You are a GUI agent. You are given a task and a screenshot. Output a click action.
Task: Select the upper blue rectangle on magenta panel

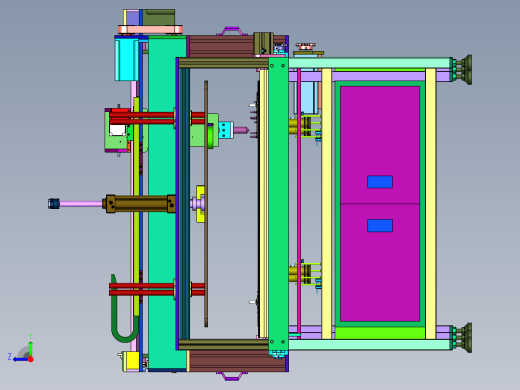click(x=380, y=182)
